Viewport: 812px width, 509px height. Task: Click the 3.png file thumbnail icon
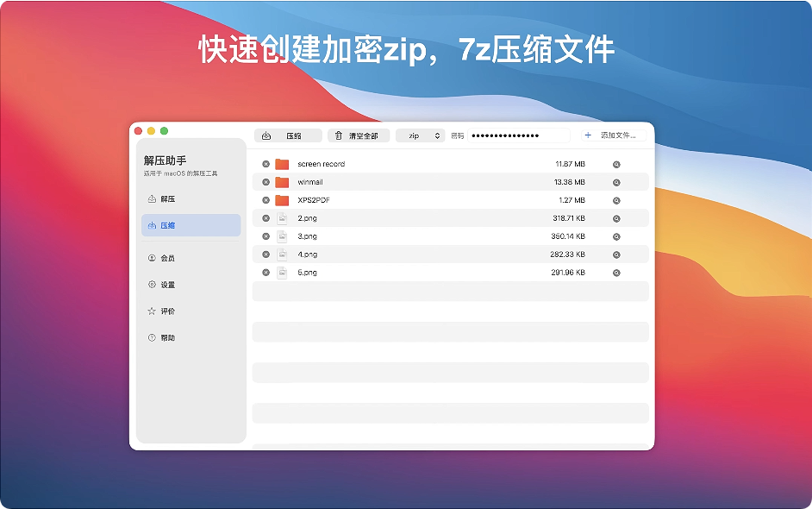[282, 237]
